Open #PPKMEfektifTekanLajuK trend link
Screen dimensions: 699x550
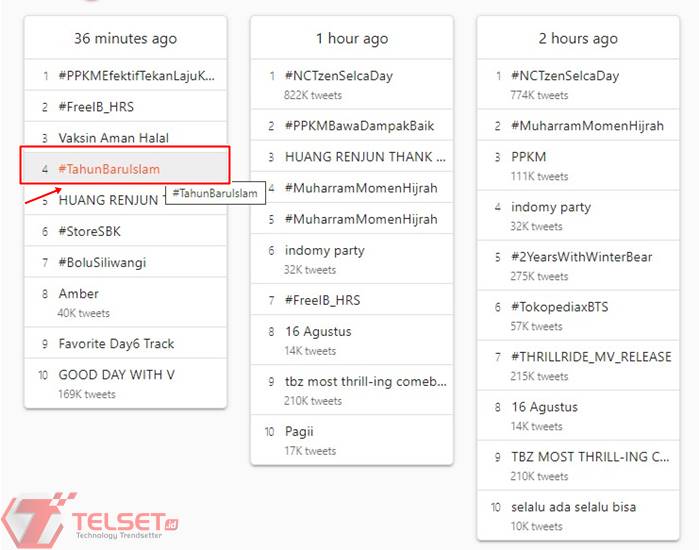(136, 75)
